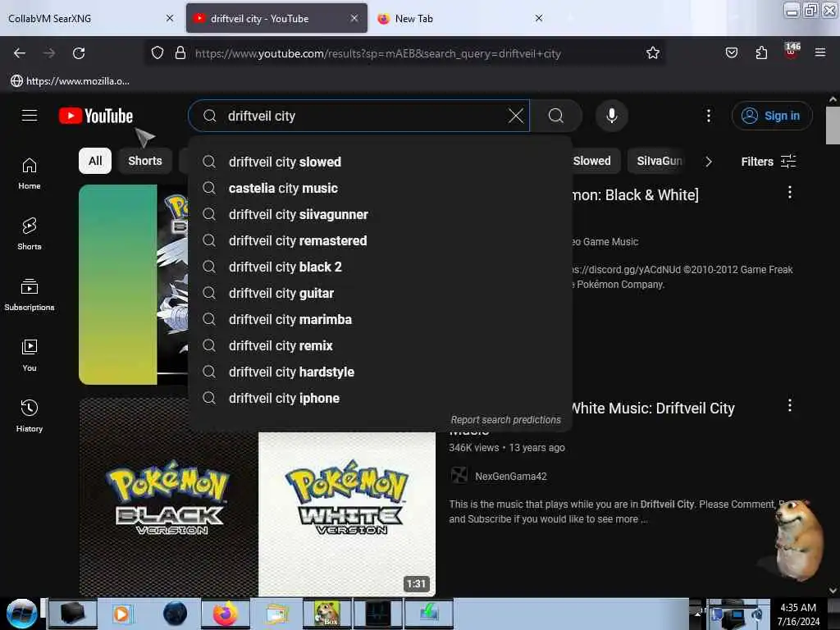Choose suggestion driftveil city siivagunner

(x=380, y=214)
